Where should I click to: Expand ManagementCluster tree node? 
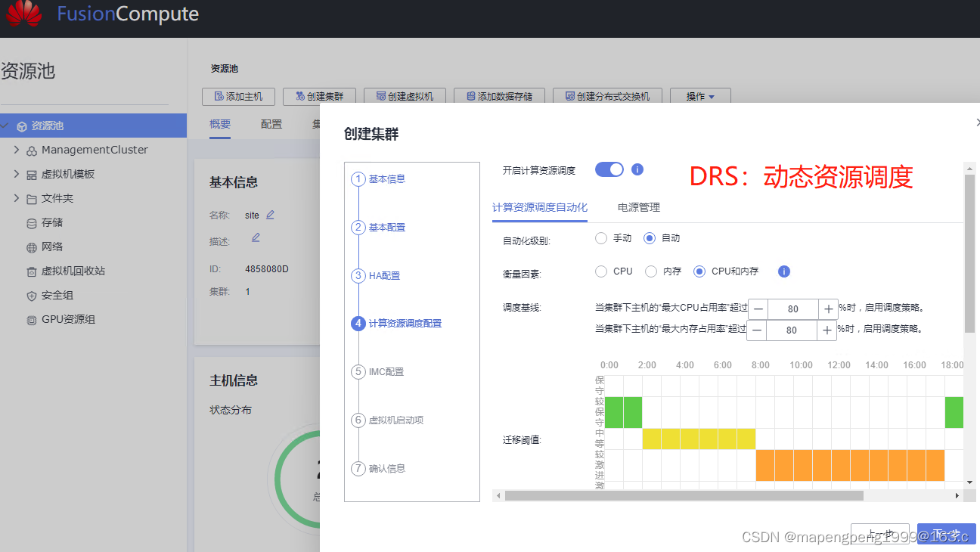(x=17, y=150)
